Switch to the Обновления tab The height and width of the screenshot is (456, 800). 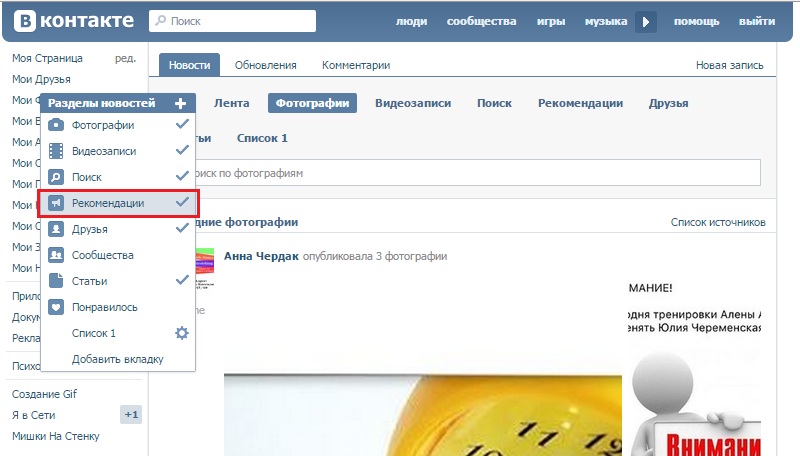265,65
